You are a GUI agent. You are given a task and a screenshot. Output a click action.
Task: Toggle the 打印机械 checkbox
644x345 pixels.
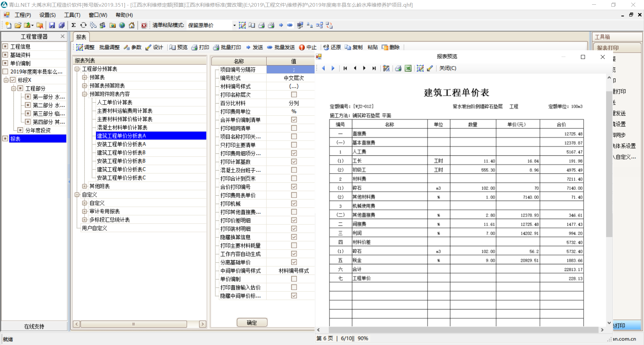click(294, 204)
